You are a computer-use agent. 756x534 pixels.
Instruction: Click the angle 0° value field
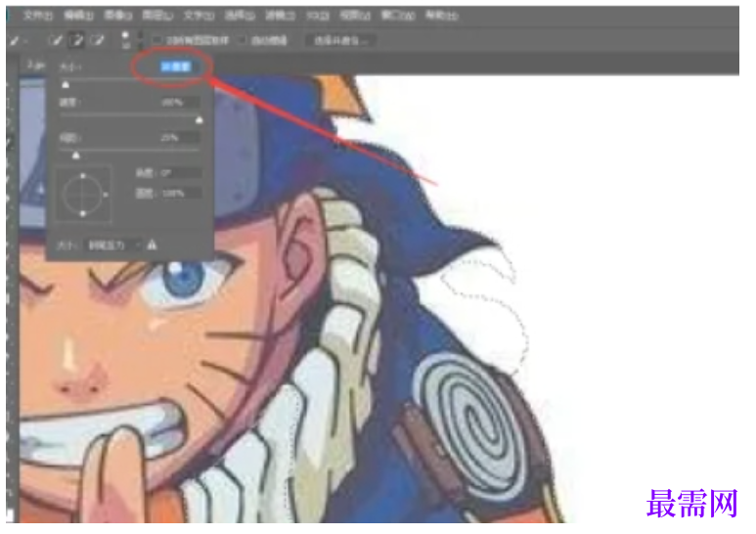(180, 173)
